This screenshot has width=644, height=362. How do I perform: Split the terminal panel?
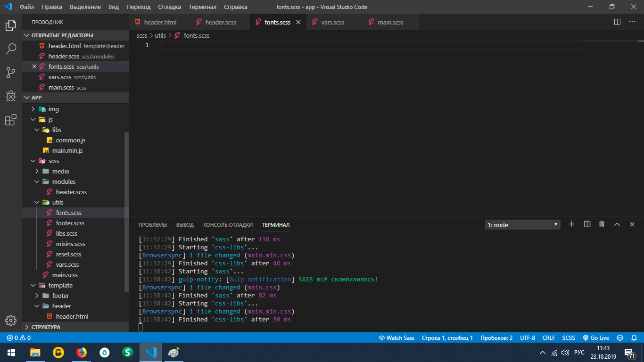coord(587,224)
